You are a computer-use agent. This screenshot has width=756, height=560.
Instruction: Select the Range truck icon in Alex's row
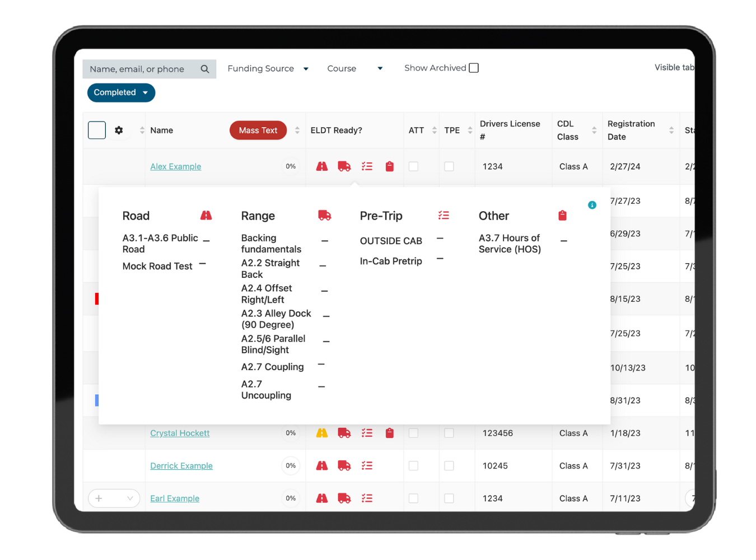(344, 166)
